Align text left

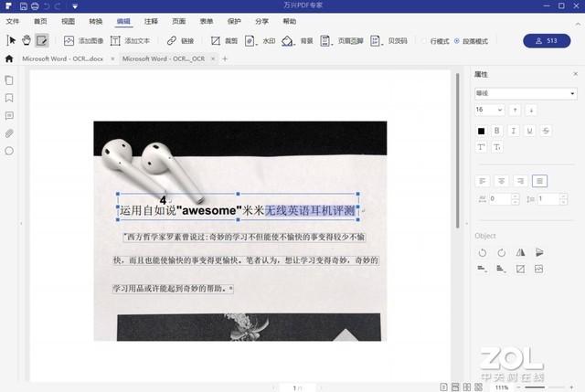point(483,181)
